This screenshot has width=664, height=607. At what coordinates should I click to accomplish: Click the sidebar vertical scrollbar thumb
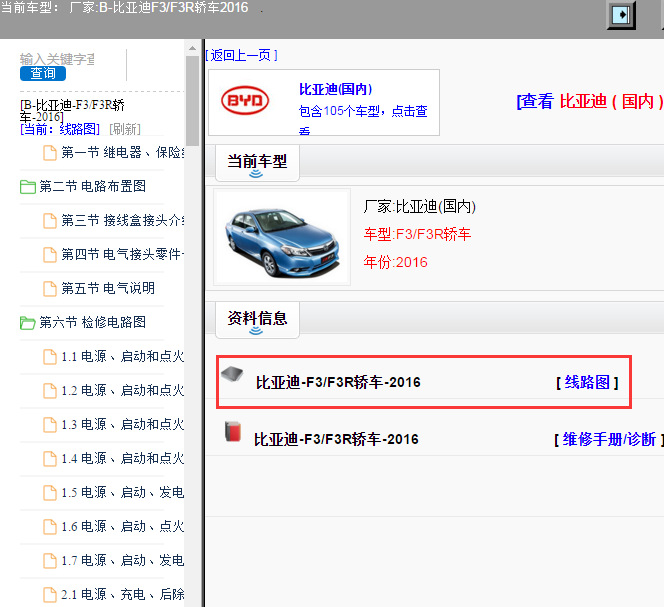192,101
